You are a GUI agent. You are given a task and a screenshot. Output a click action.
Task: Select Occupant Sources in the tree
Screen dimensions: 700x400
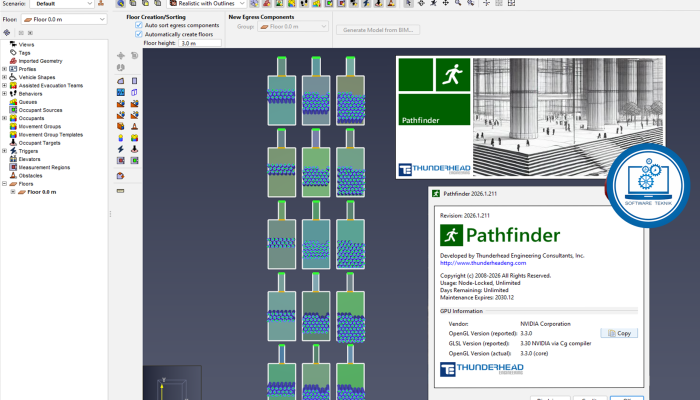[x=40, y=110]
